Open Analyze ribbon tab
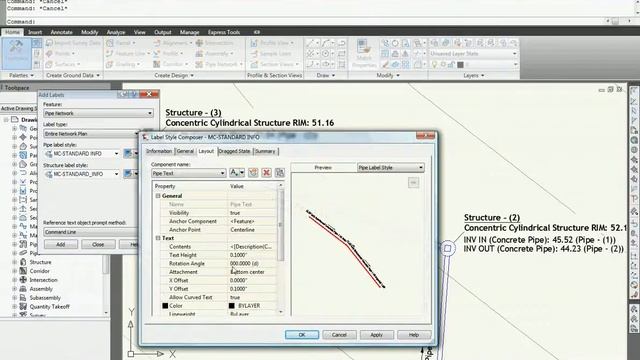 coord(116,32)
